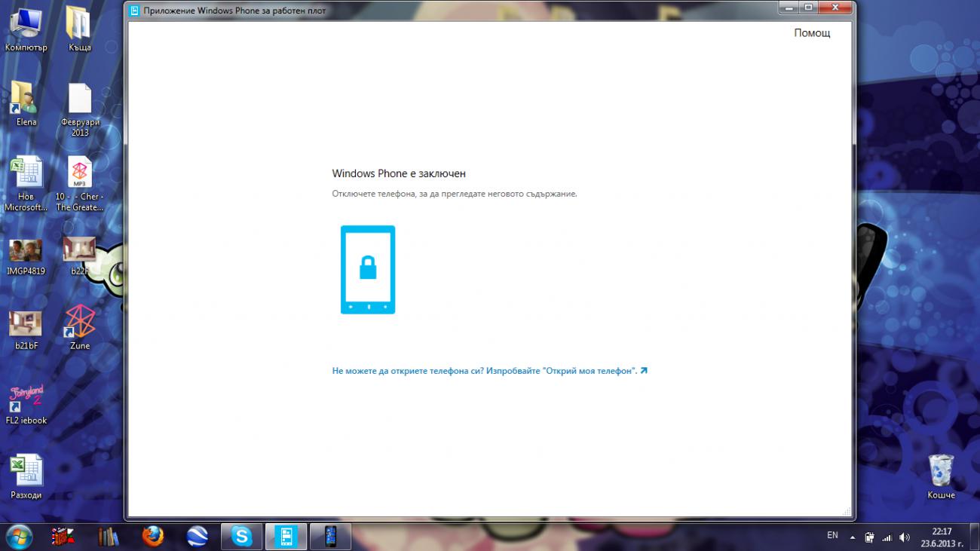Click the Show desktop strip
980x551 pixels.
pos(975,536)
